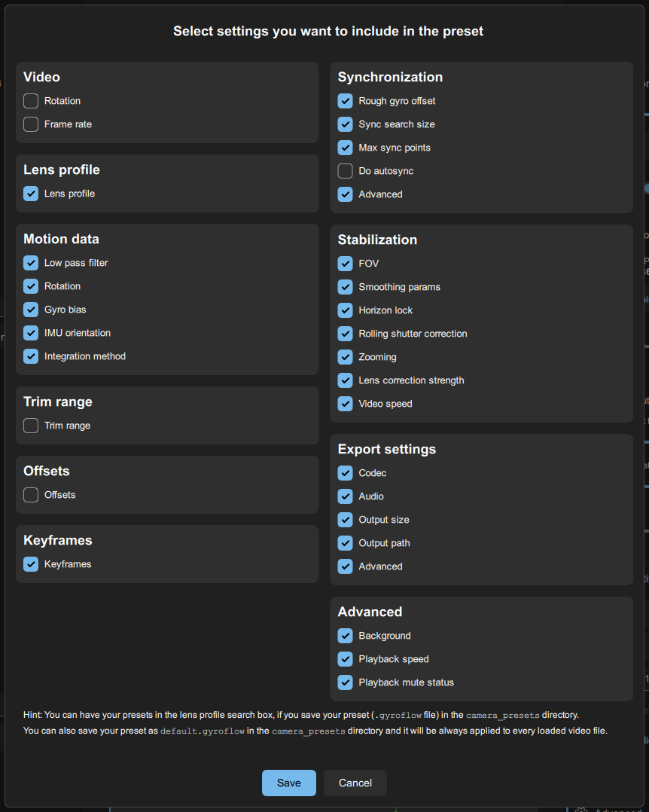Screen dimensions: 649x812
Task: Enable the Do autosync checkbox
Action: click(x=345, y=171)
